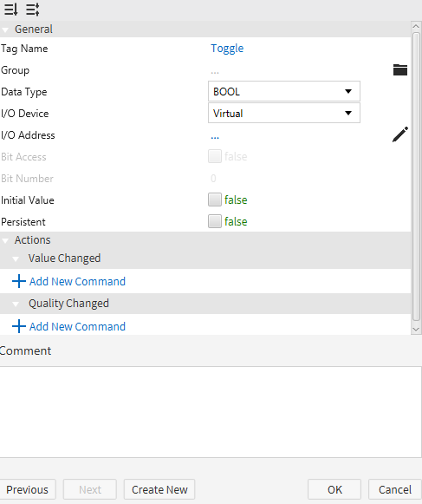Screen dimensions: 422x504
Task: Toggle the Initial Value checkbox
Action: [215, 200]
